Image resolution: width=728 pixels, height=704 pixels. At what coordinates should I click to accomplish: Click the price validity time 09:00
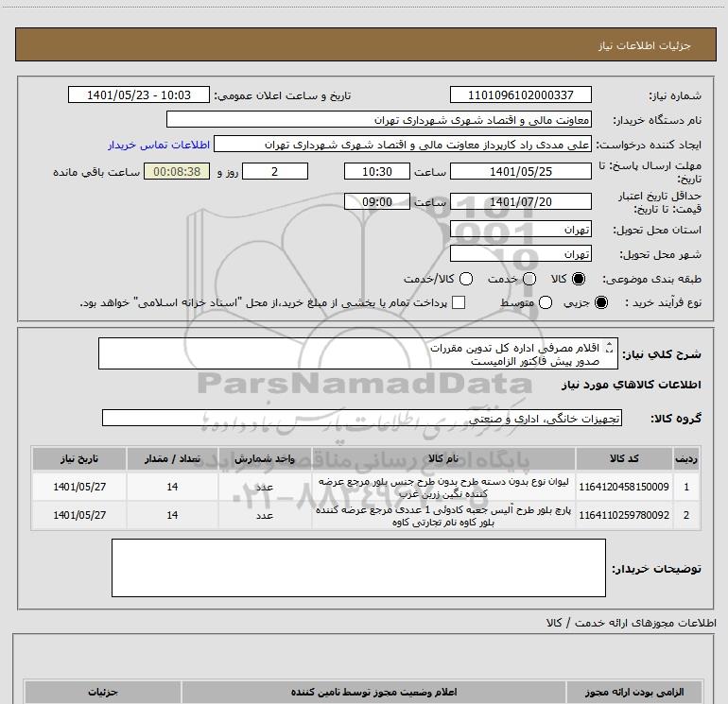(x=377, y=202)
